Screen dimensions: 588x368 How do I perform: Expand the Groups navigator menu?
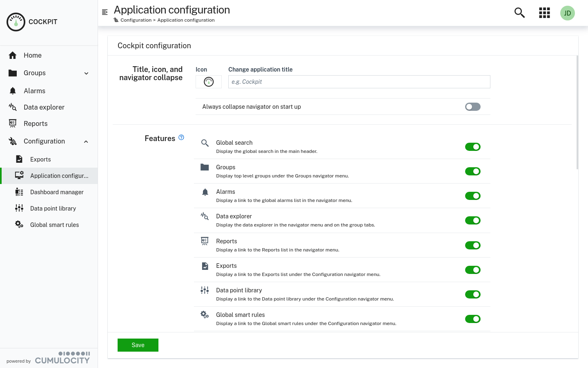[86, 73]
